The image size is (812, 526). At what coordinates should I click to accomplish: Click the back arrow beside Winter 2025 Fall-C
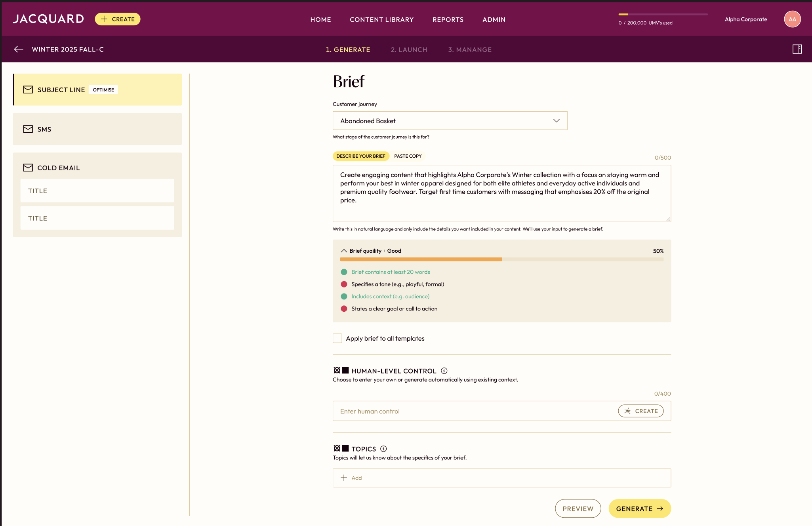(x=19, y=49)
